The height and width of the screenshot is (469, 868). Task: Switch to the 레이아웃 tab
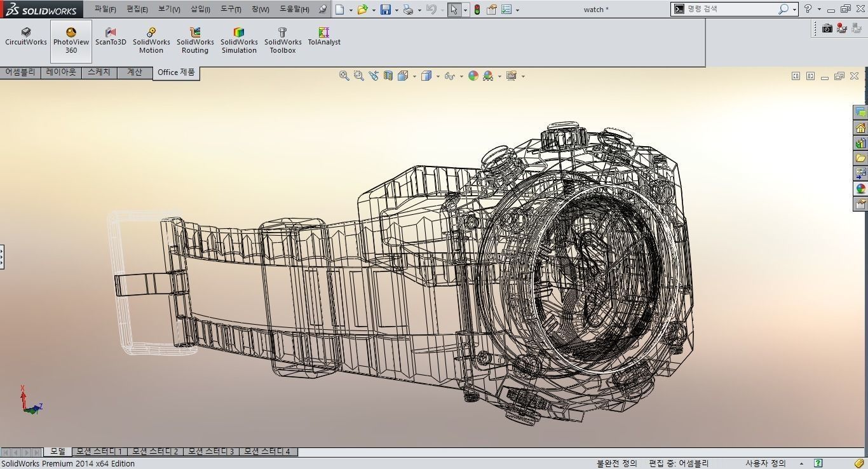61,72
